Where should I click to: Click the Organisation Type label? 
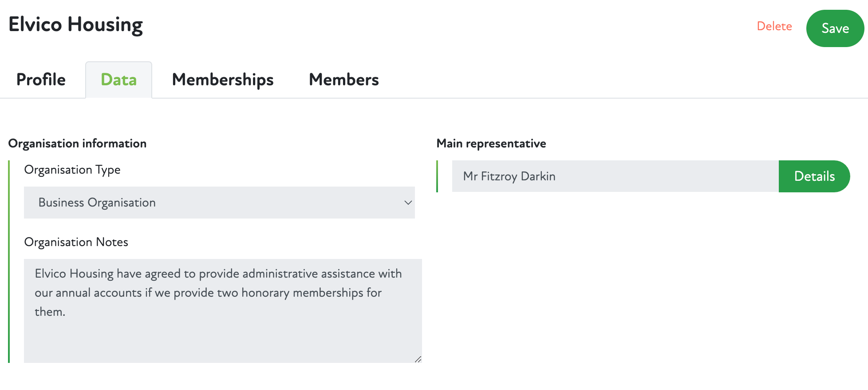[x=72, y=170]
